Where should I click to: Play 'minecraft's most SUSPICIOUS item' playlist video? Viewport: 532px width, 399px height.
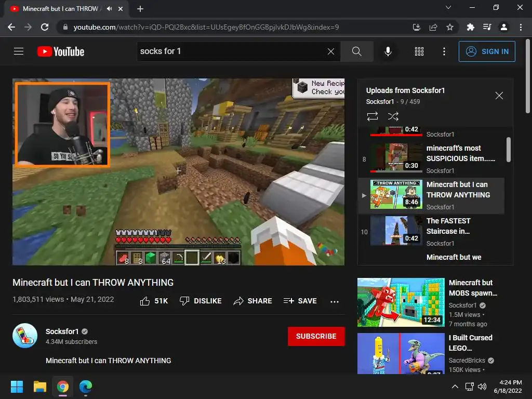[x=431, y=159]
